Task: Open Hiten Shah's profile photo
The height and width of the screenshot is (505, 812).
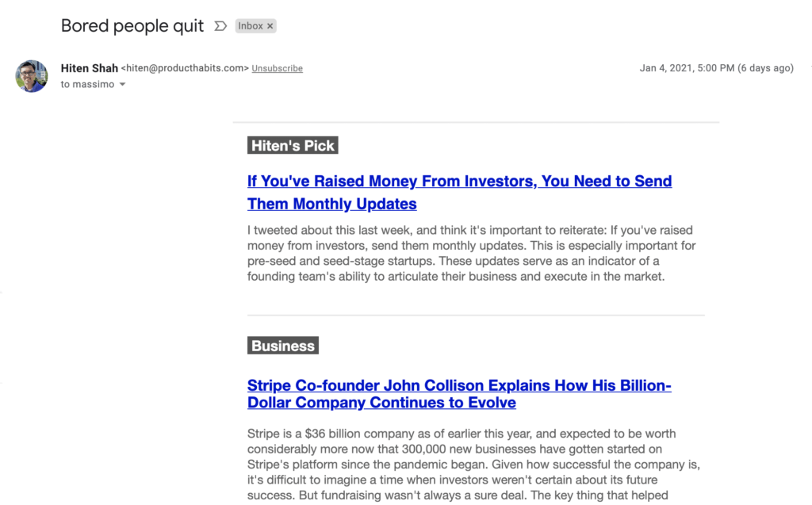Action: click(32, 76)
